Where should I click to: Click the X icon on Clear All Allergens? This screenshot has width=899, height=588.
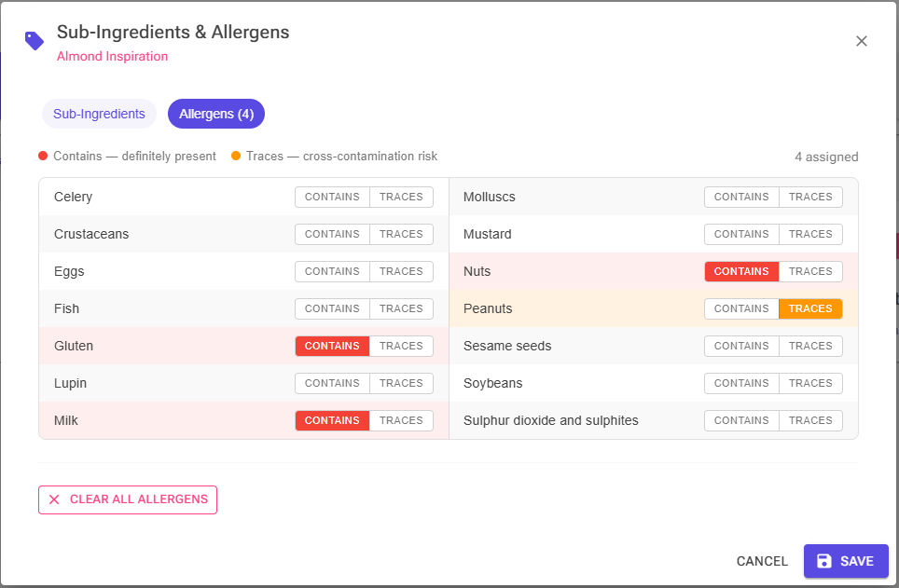point(54,499)
